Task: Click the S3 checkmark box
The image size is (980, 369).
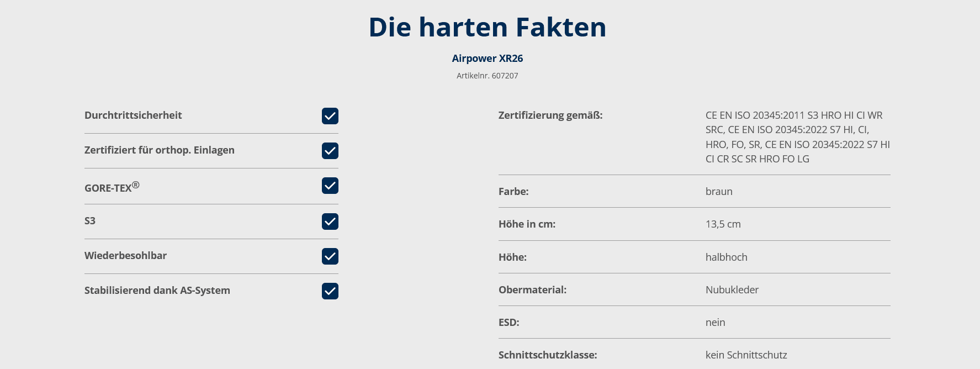Action: click(x=330, y=222)
